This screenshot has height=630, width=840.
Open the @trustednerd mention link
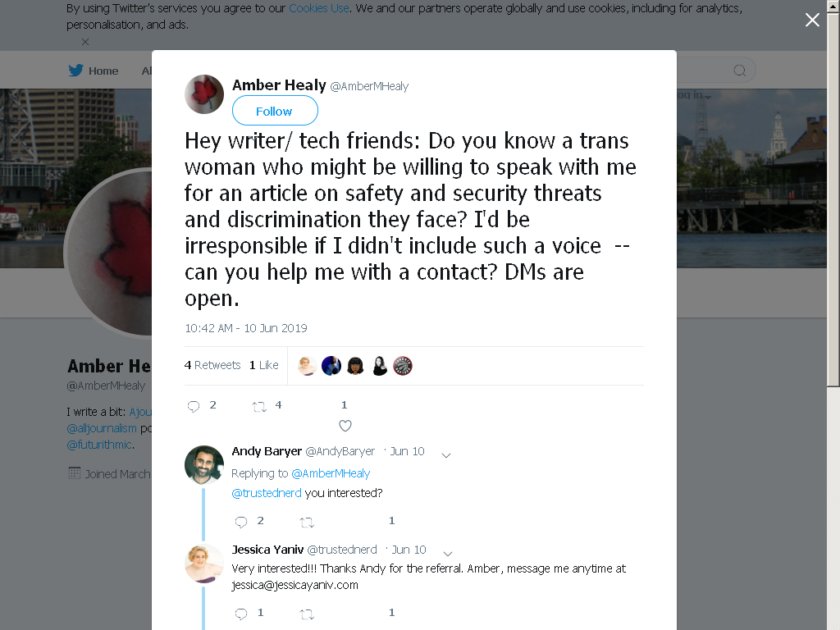pyautogui.click(x=267, y=493)
